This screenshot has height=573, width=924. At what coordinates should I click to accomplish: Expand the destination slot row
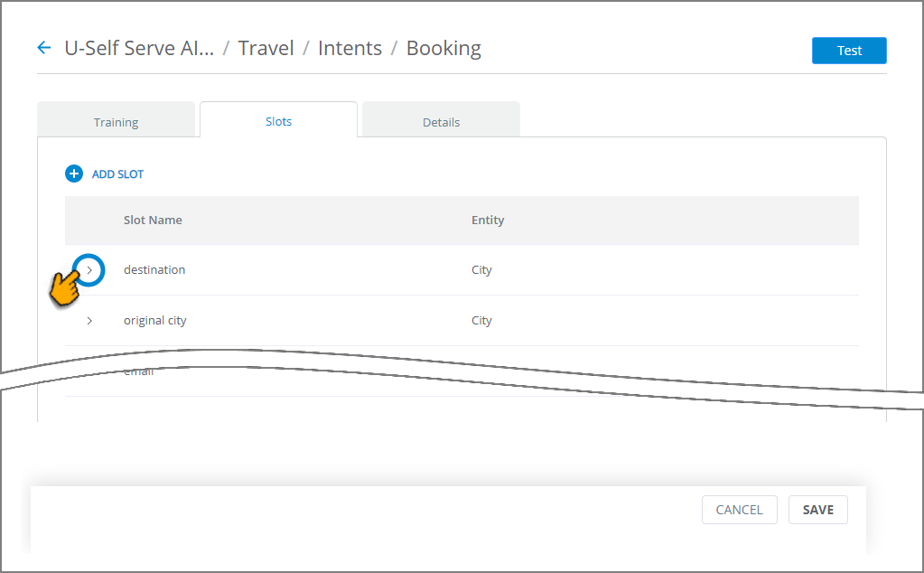(89, 269)
